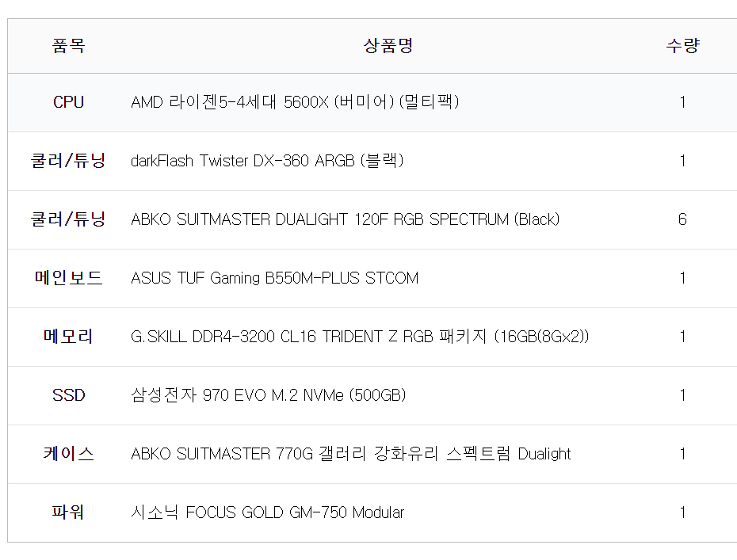Viewport: 737px width, 560px height.
Task: Click the quantity cell in the CPU row
Action: [x=682, y=102]
